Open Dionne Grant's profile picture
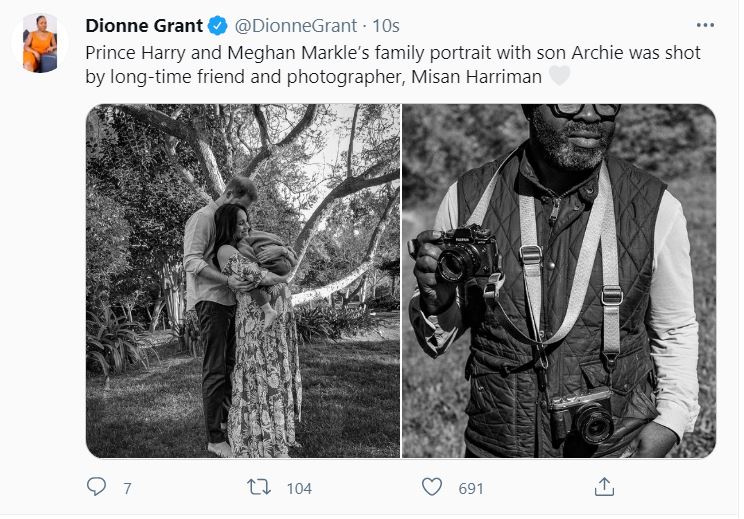Screen dimensions: 744x519 click(x=41, y=45)
